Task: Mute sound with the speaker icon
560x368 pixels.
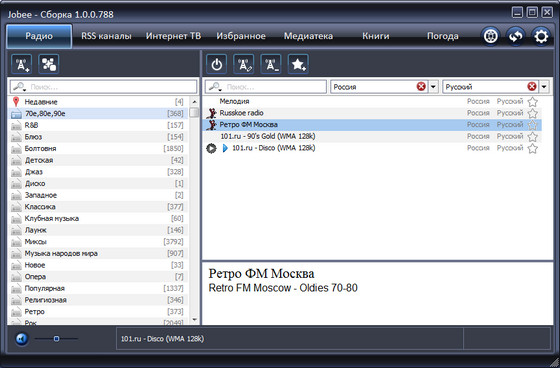Action: pos(22,338)
